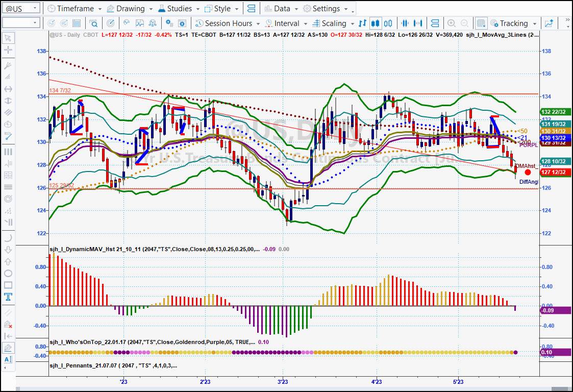The image size is (573, 392).
Task: Click the green 132 22/32 price tag
Action: click(555, 112)
